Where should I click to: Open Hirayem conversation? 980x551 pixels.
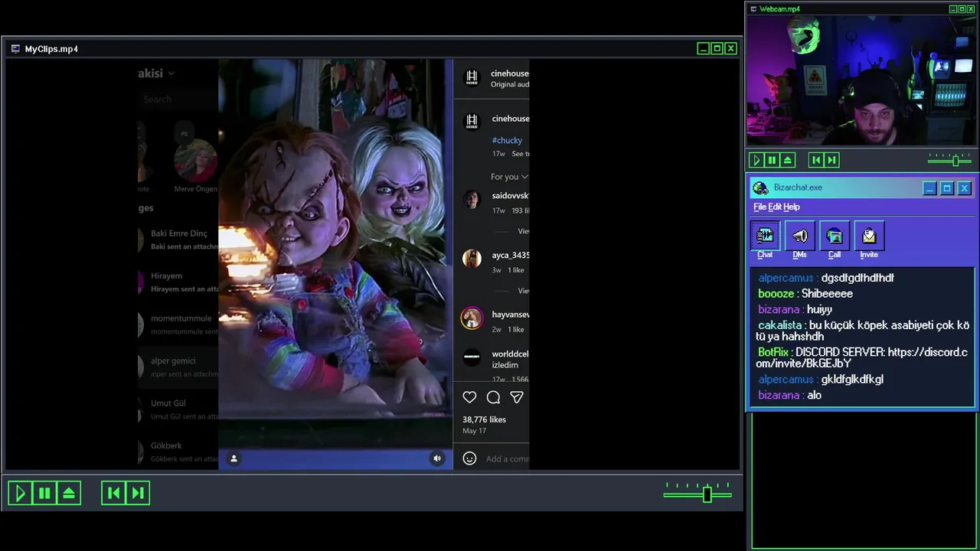[178, 282]
